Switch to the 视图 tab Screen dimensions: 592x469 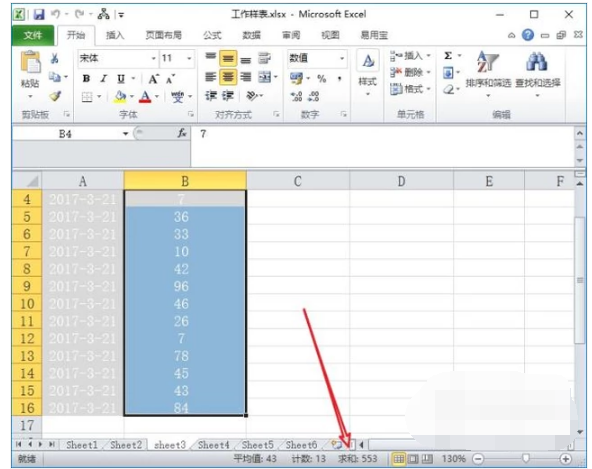pos(330,35)
